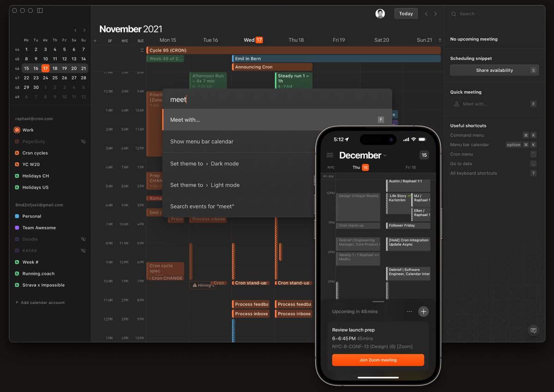Select Set theme to Dark mode
Image resolution: width=554 pixels, height=392 pixels.
click(x=277, y=164)
